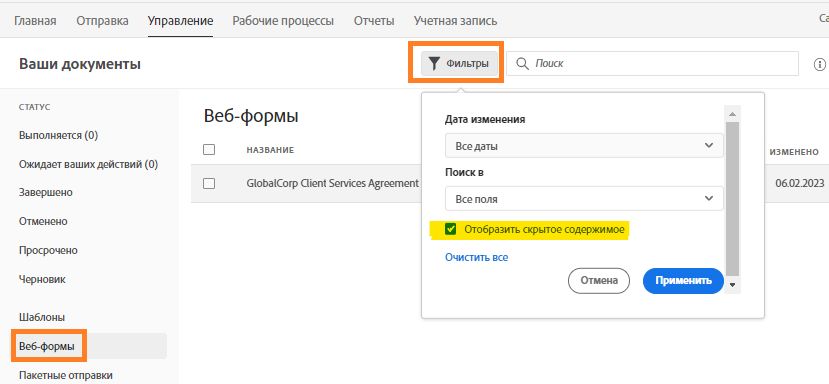This screenshot has height=384, width=829.
Task: Switch to the Отправка tab
Action: coord(102,21)
